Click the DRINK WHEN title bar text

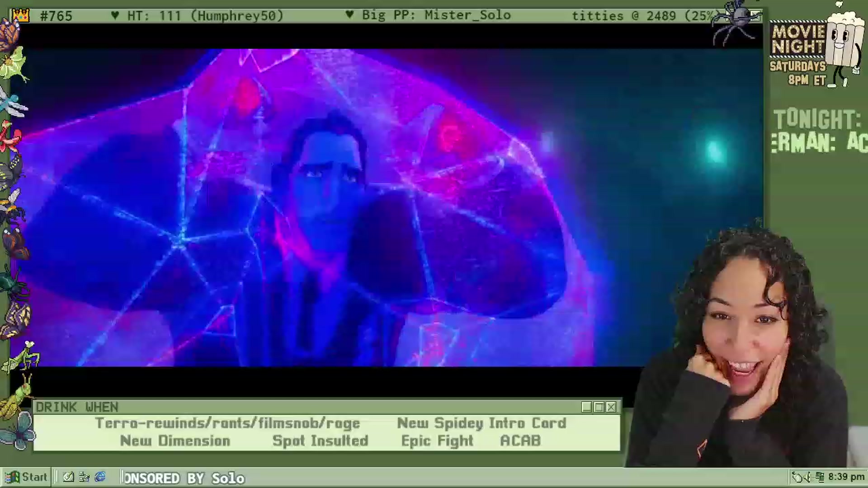tap(77, 407)
